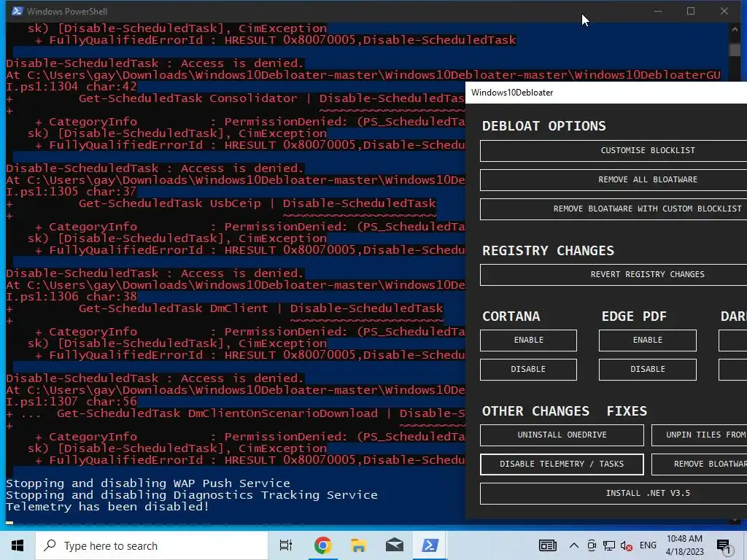Open News and Interests widget icon
This screenshot has width=747, height=560.
[548, 545]
